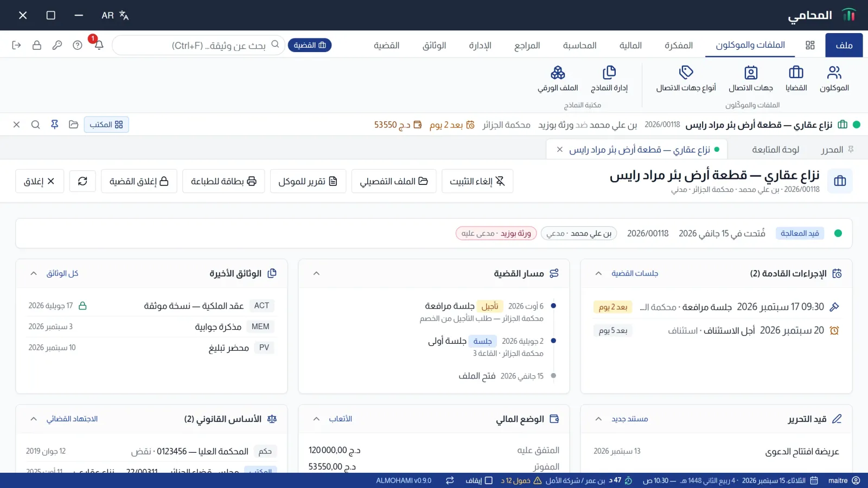
Task: Switch to لوحة المتابعة tab
Action: (x=775, y=150)
